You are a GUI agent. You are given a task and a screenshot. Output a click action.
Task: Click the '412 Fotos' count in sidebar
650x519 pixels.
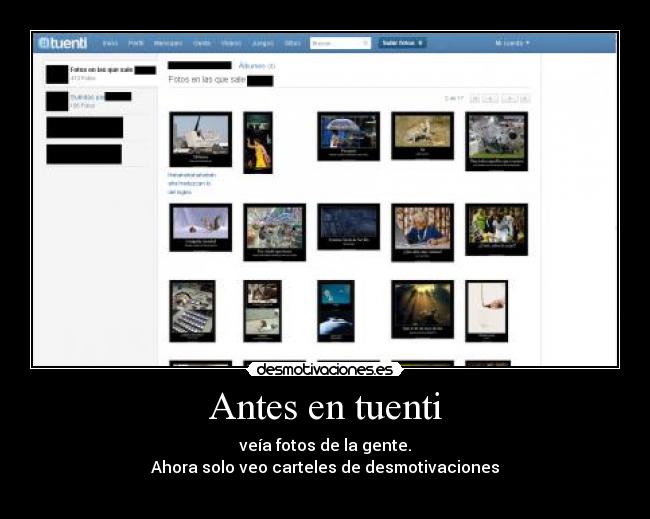tap(83, 78)
